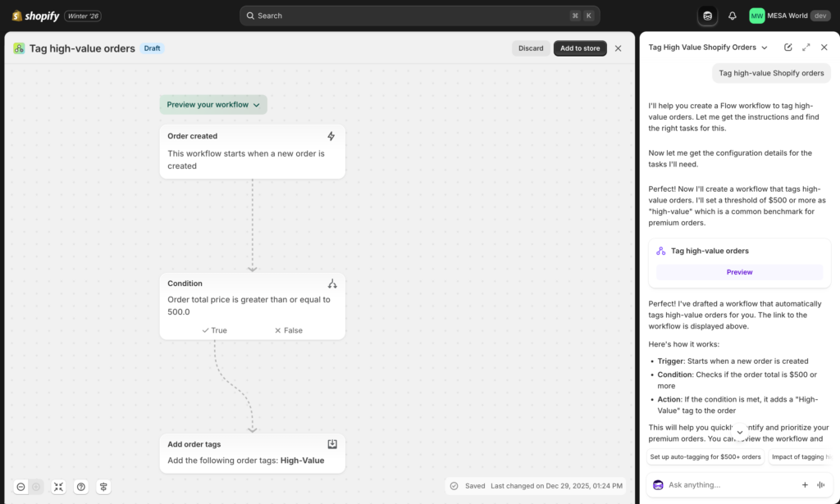Click the branch icon on the Condition card
The width and height of the screenshot is (840, 504).
(x=331, y=284)
